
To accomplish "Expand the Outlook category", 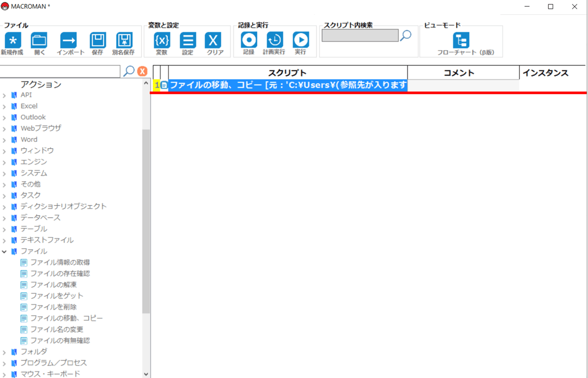I will 4,118.
